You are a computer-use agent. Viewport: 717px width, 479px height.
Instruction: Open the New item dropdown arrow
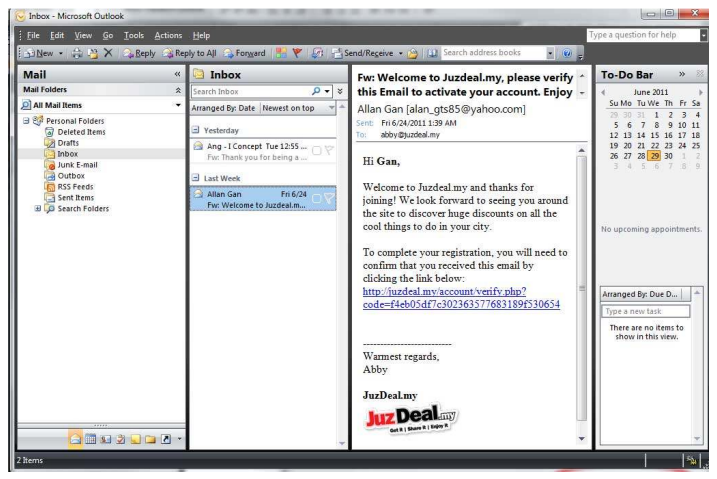[60, 53]
